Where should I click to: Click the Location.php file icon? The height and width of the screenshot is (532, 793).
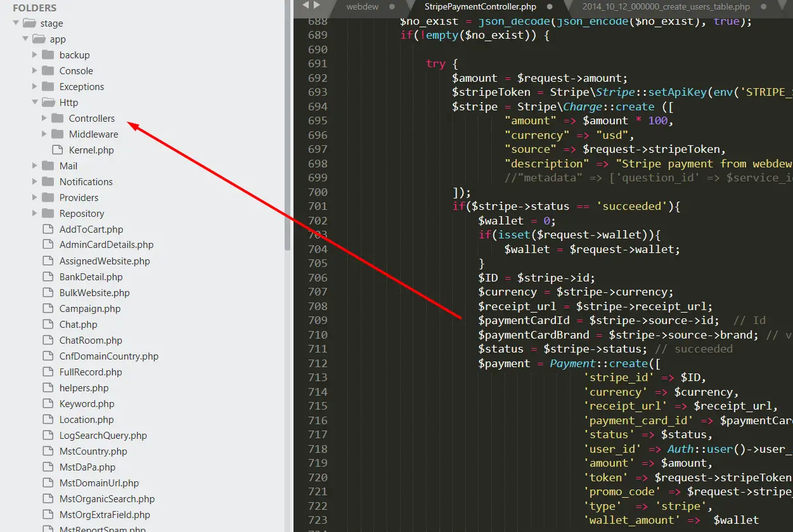(48, 419)
